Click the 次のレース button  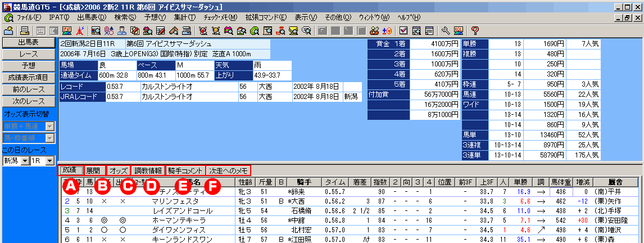[x=28, y=101]
